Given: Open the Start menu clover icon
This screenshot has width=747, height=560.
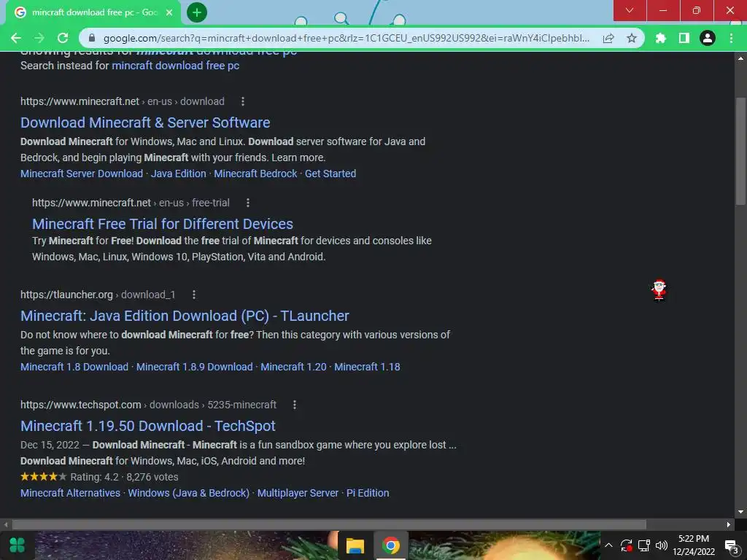Looking at the screenshot, I should [18, 545].
